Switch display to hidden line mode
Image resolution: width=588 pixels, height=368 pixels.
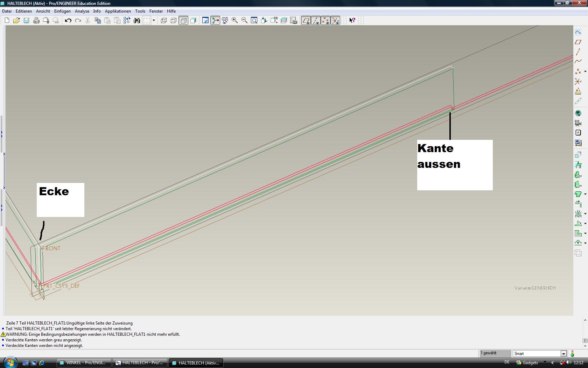click(x=173, y=20)
